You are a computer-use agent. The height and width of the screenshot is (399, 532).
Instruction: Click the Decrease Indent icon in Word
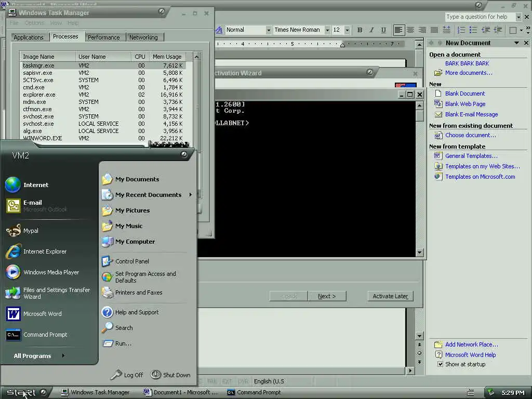[x=486, y=30]
